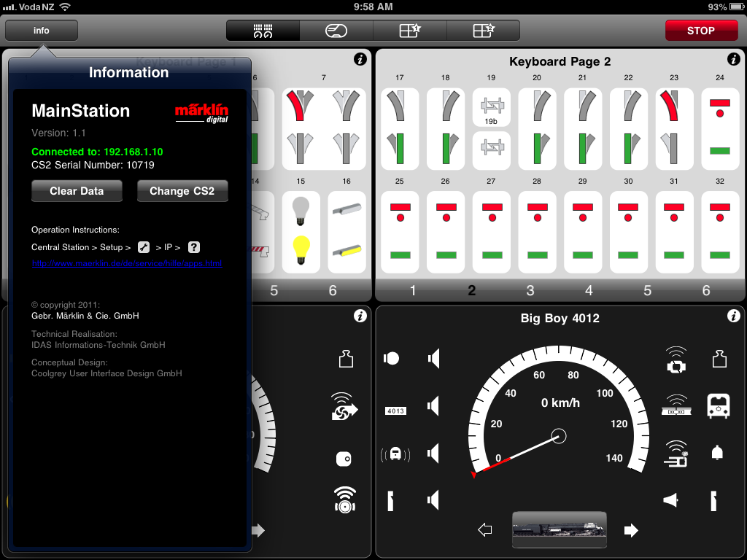Toggle Big Boy second speaker sound function
Screen dimensions: 747x560
click(x=433, y=405)
